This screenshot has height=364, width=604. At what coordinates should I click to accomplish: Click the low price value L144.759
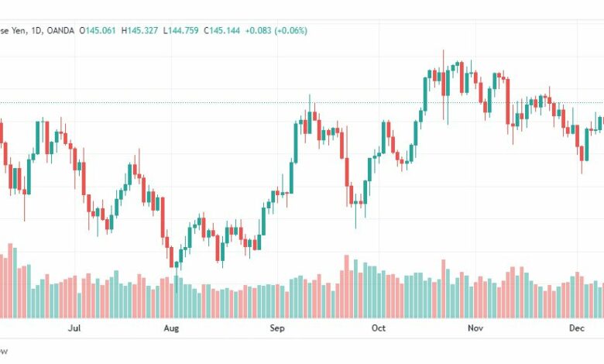pyautogui.click(x=180, y=30)
